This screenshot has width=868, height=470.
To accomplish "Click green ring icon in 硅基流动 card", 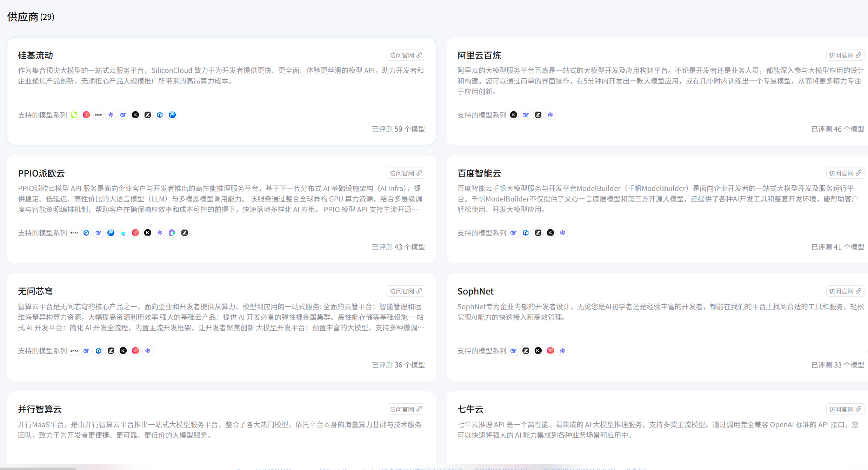I will point(74,115).
